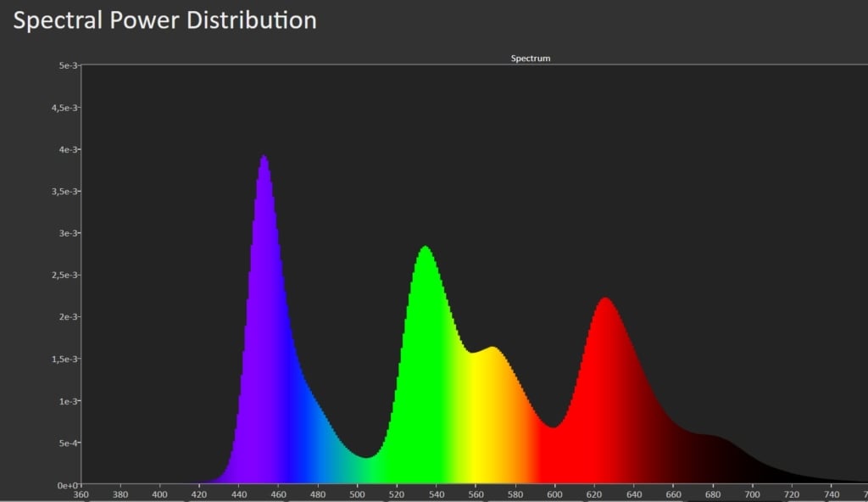The height and width of the screenshot is (502, 868).
Task: Click the Spectrum chart title
Action: (x=531, y=59)
